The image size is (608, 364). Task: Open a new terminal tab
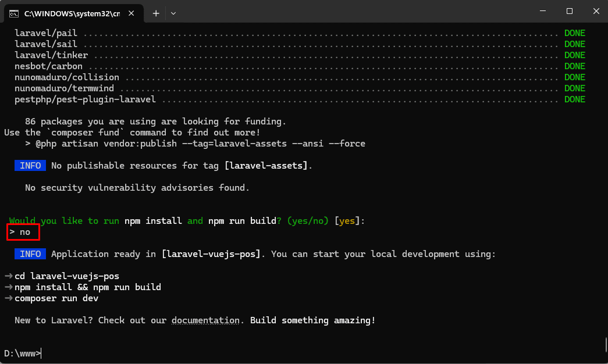156,12
